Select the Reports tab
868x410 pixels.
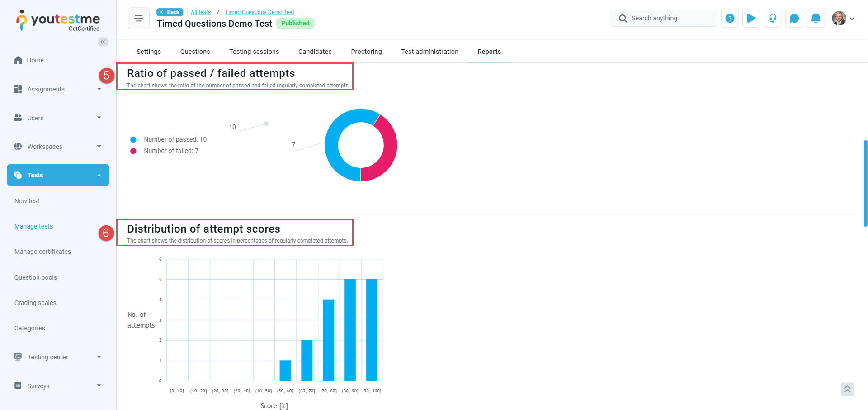(x=489, y=52)
